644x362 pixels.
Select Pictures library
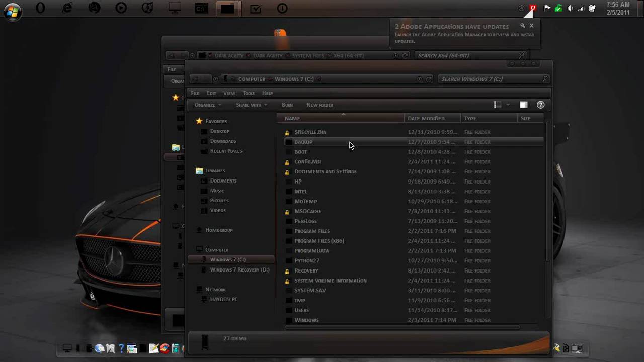click(x=219, y=201)
